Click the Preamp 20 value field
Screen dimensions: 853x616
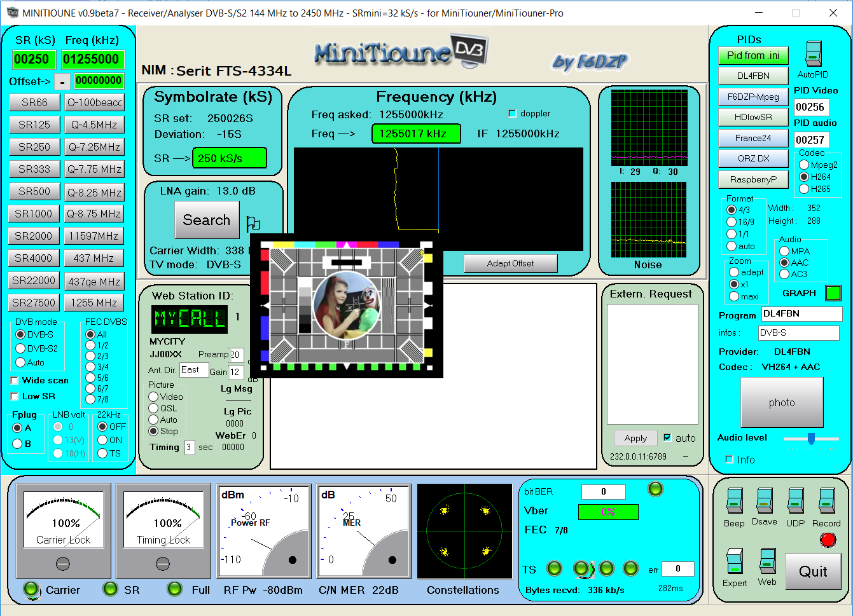click(x=236, y=355)
